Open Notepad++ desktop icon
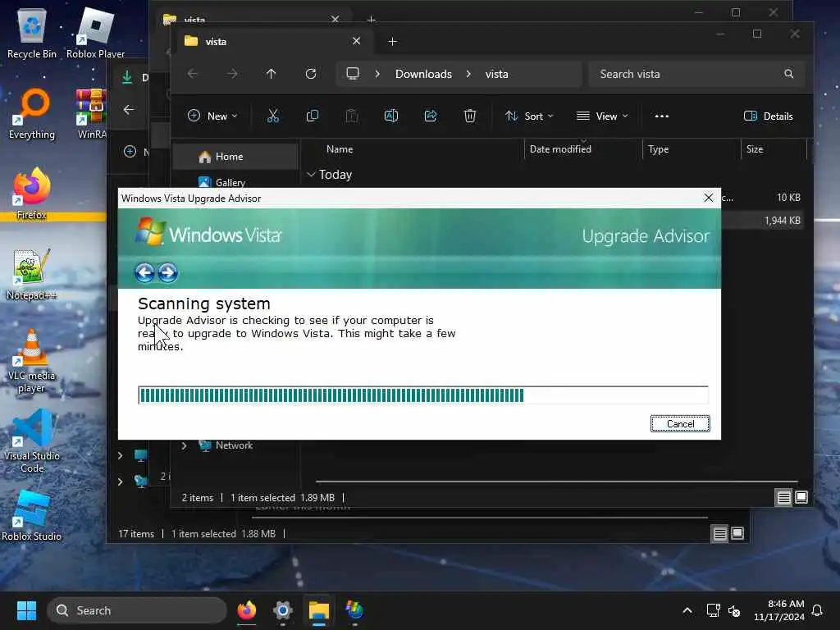840x630 pixels. [32, 274]
